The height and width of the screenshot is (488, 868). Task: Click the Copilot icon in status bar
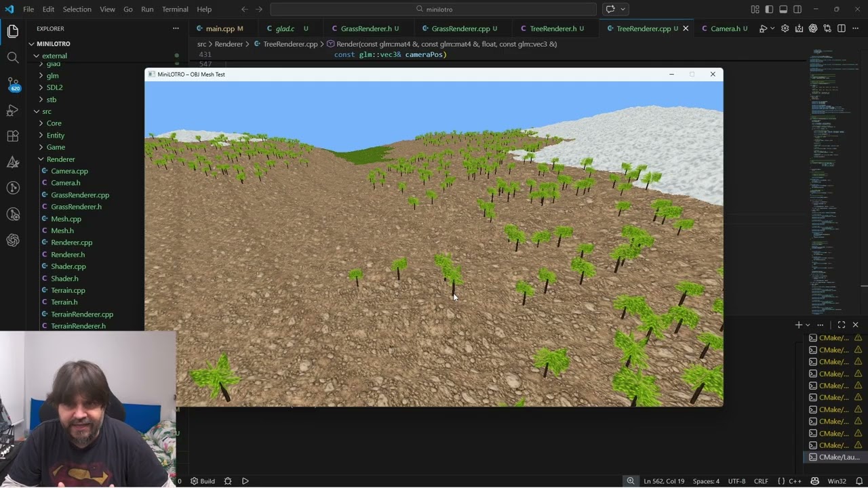tap(814, 481)
